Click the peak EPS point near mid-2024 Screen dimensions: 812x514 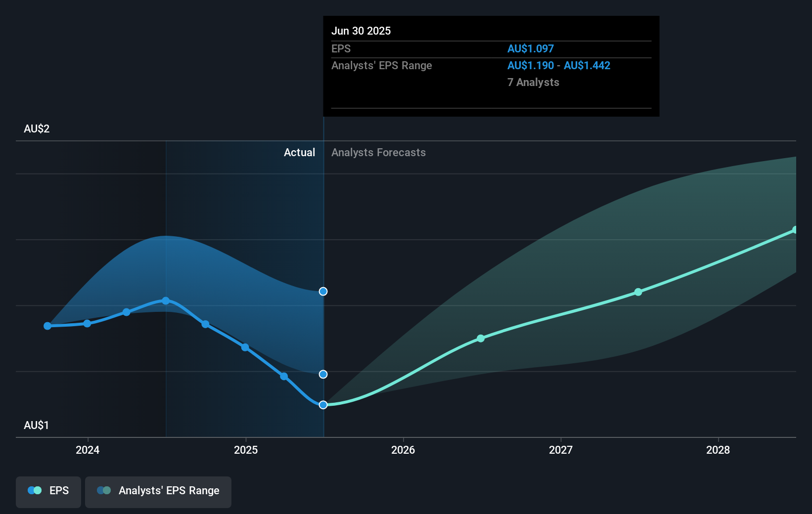[165, 300]
